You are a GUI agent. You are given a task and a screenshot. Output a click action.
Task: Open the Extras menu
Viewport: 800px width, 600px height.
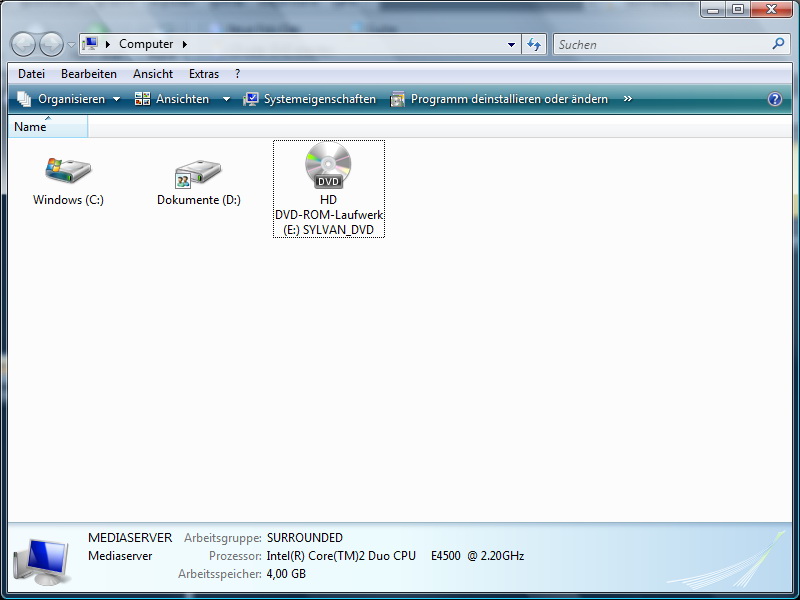click(204, 74)
